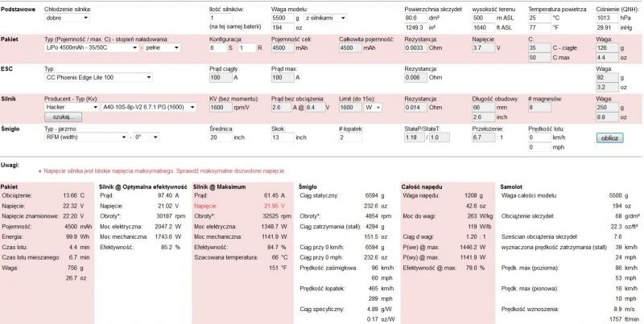Click the Ilość silników input field
644x324 pixels.
pyautogui.click(x=220, y=17)
